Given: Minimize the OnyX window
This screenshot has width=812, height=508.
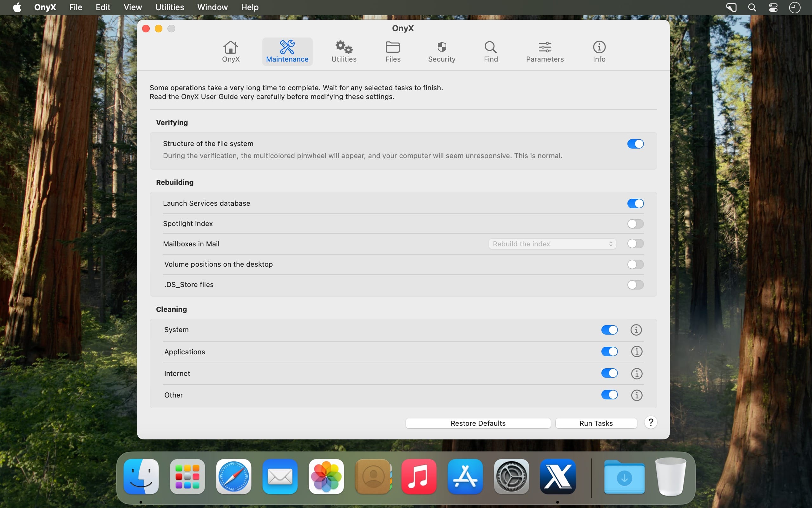Looking at the screenshot, I should point(158,29).
